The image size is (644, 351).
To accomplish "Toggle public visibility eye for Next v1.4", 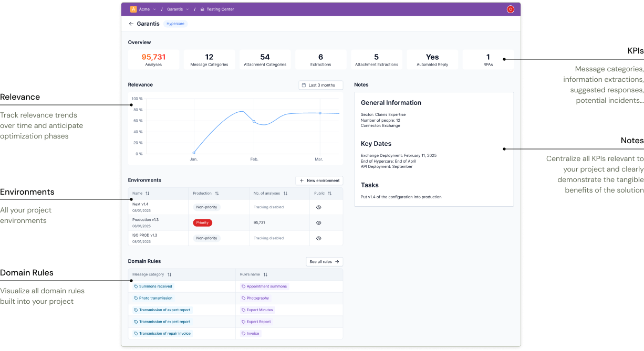I will click(x=319, y=207).
